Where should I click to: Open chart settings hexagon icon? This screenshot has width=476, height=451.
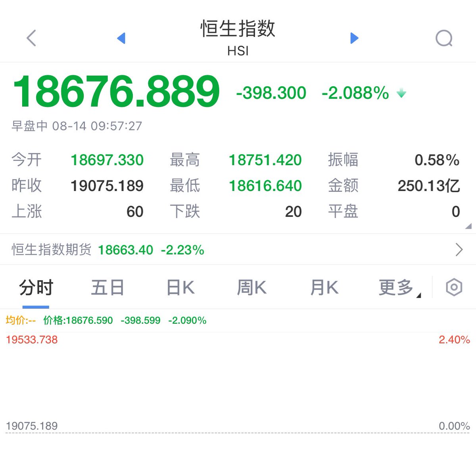click(x=454, y=287)
